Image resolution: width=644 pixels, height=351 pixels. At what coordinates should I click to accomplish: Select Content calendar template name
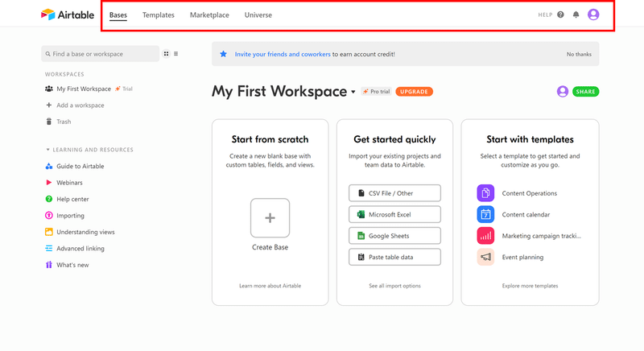(526, 214)
